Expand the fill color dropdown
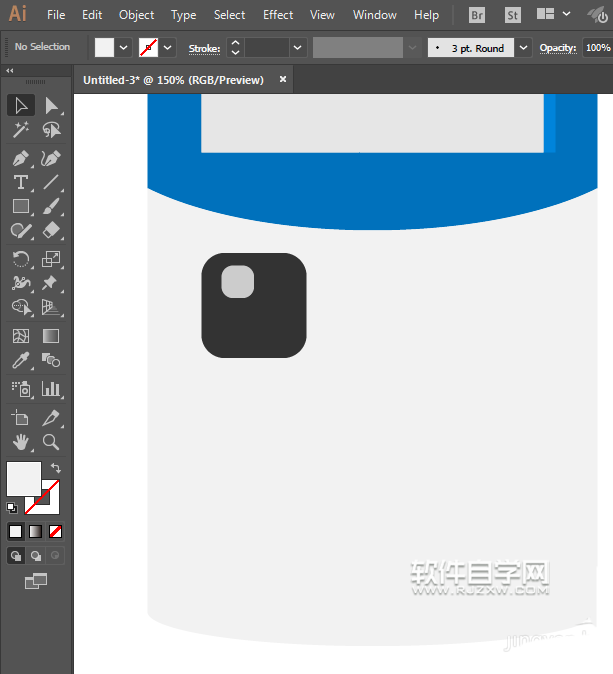The image size is (613, 674). click(124, 48)
